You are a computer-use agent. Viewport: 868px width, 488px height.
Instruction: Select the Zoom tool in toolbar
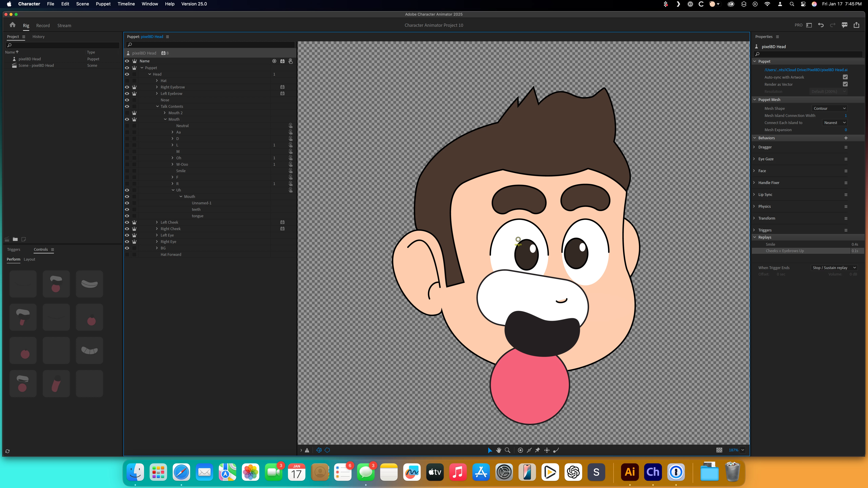click(x=507, y=450)
